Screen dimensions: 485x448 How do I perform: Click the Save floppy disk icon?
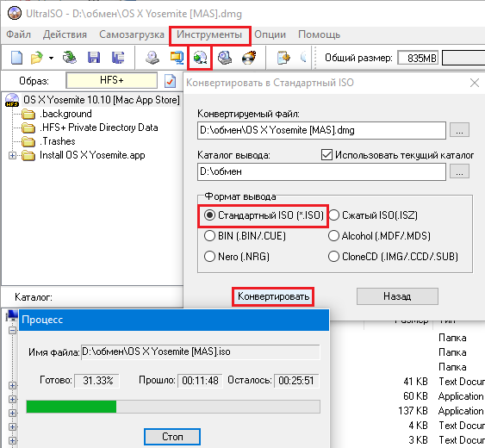(94, 58)
